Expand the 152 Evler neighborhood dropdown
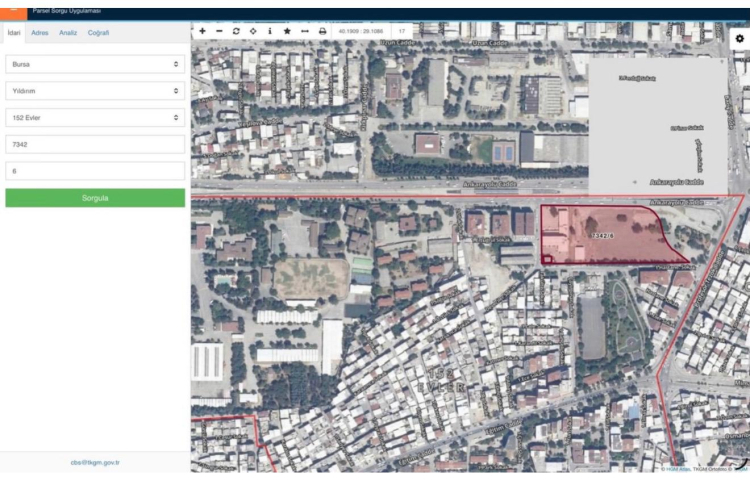The width and height of the screenshot is (750, 485). (x=95, y=118)
